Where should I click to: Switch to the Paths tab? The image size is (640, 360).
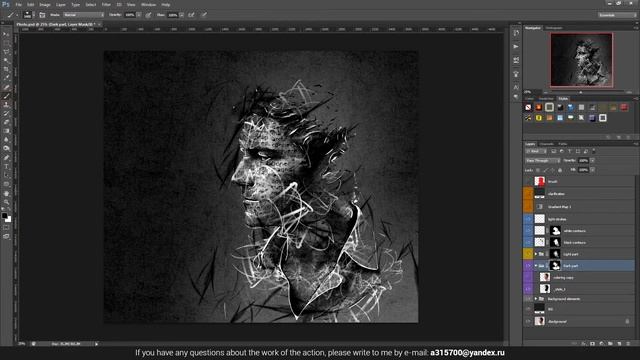562,144
